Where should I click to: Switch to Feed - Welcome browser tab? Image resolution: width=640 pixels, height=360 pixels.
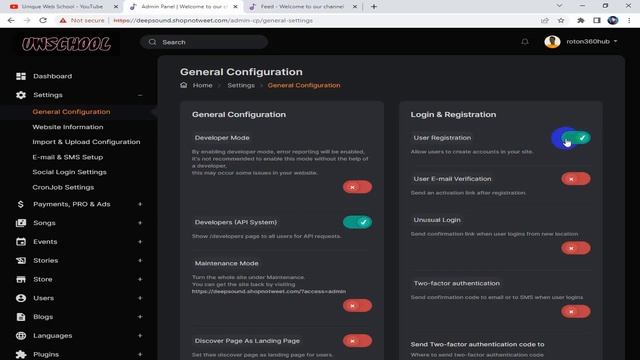(x=303, y=7)
